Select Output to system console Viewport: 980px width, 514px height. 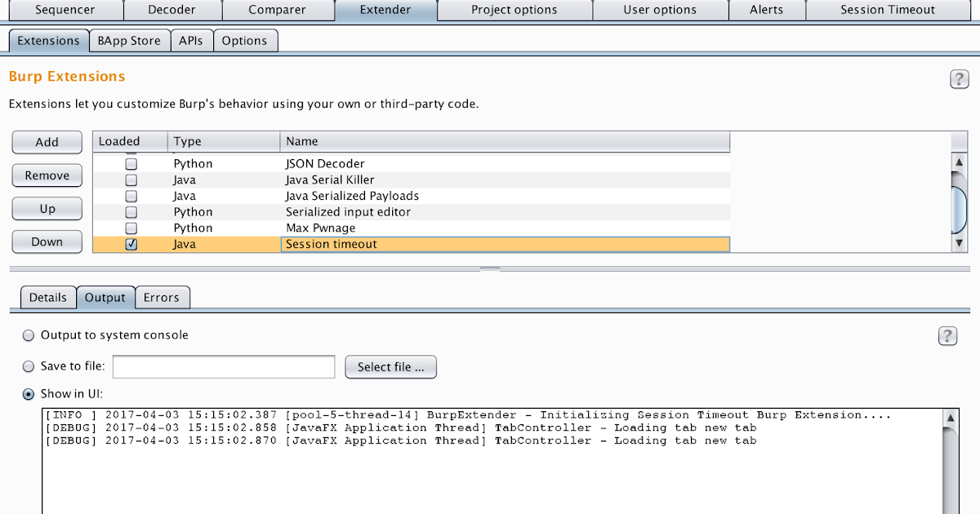click(x=29, y=335)
